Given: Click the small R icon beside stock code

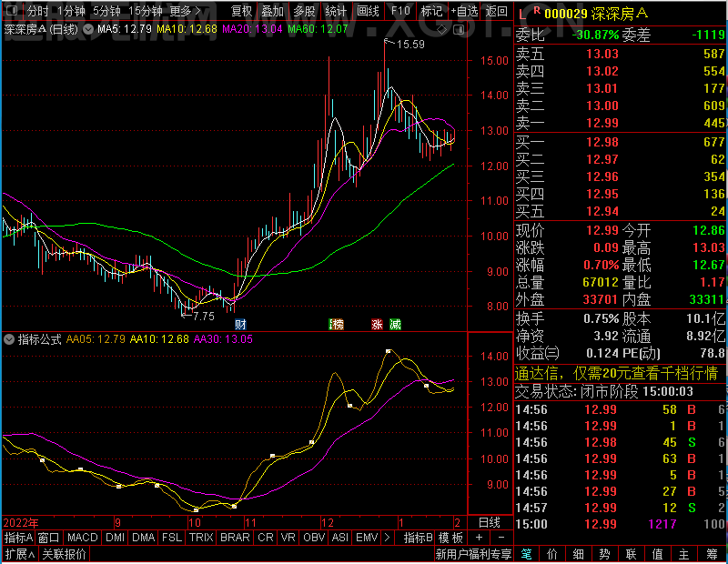Looking at the screenshot, I should pyautogui.click(x=537, y=10).
